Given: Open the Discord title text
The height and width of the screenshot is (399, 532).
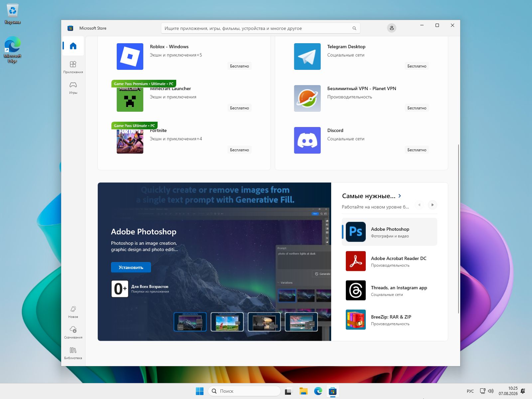Looking at the screenshot, I should (335, 130).
